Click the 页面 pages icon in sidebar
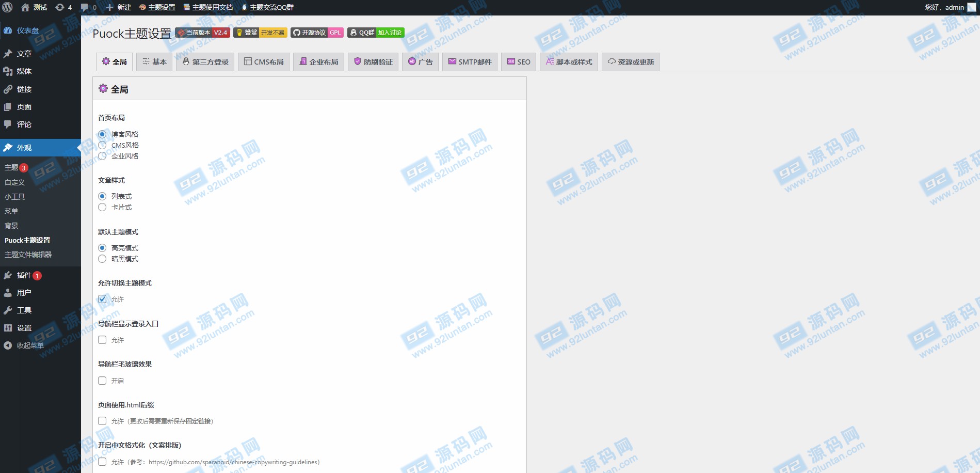The height and width of the screenshot is (473, 980). click(x=8, y=107)
